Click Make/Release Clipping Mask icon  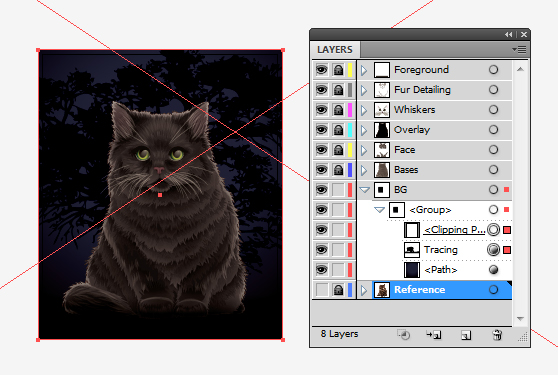pos(404,334)
